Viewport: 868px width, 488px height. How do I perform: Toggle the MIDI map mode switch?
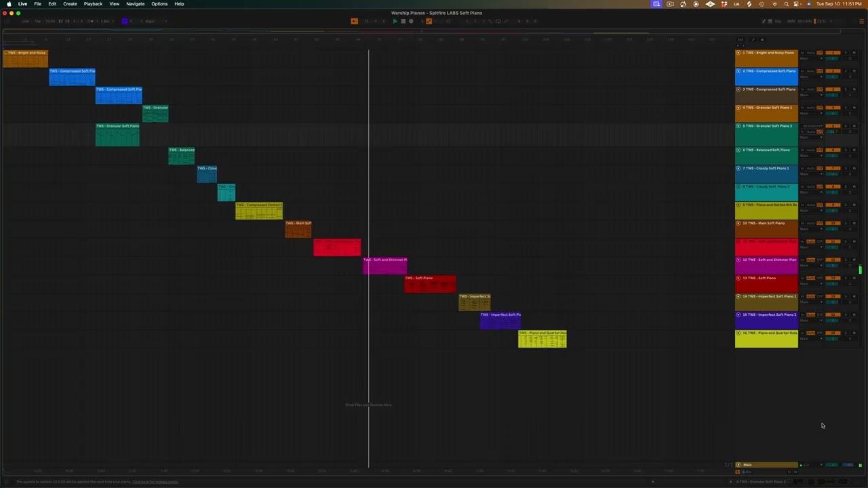pos(790,21)
